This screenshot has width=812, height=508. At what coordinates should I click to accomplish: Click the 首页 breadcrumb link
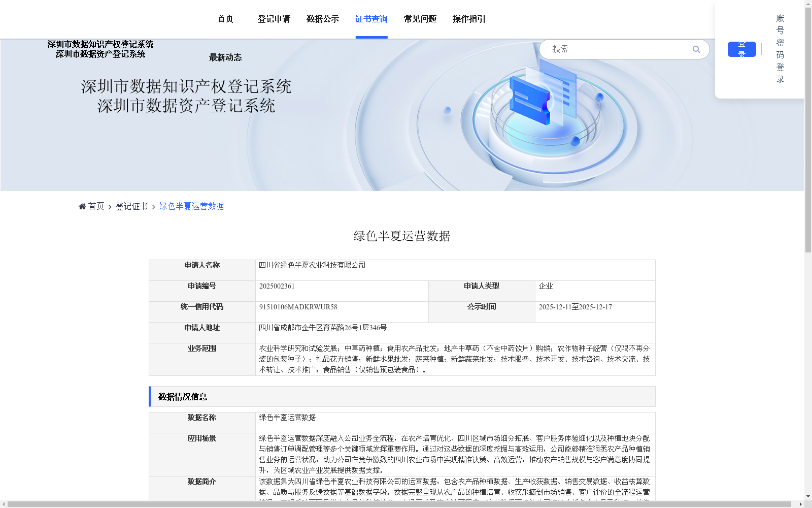pos(96,206)
